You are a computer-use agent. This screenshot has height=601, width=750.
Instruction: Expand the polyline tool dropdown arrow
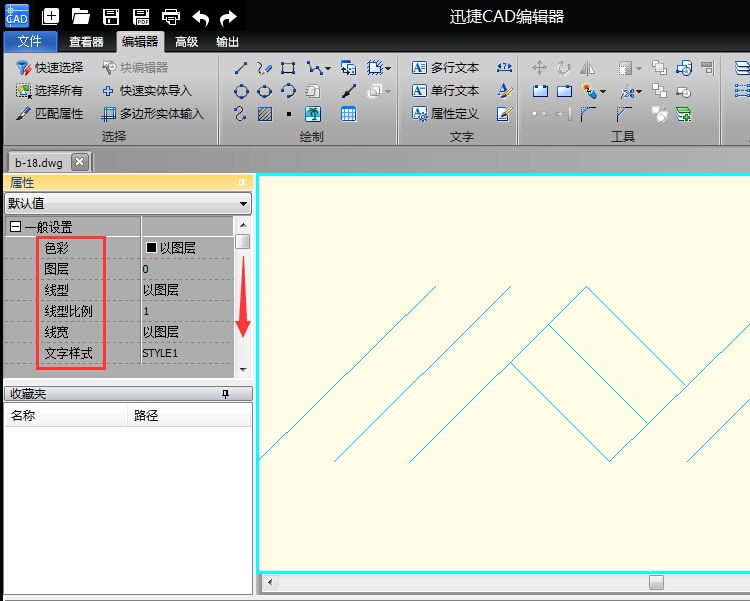pos(327,69)
